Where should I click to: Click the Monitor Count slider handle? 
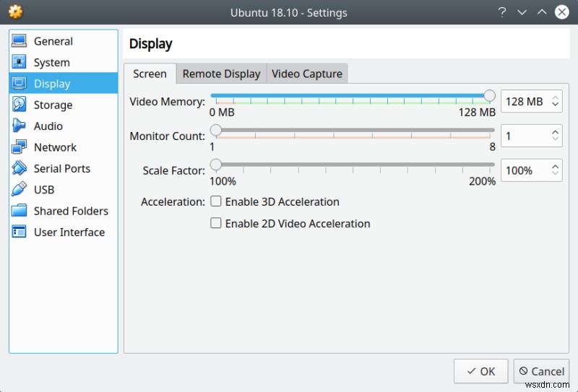click(215, 130)
